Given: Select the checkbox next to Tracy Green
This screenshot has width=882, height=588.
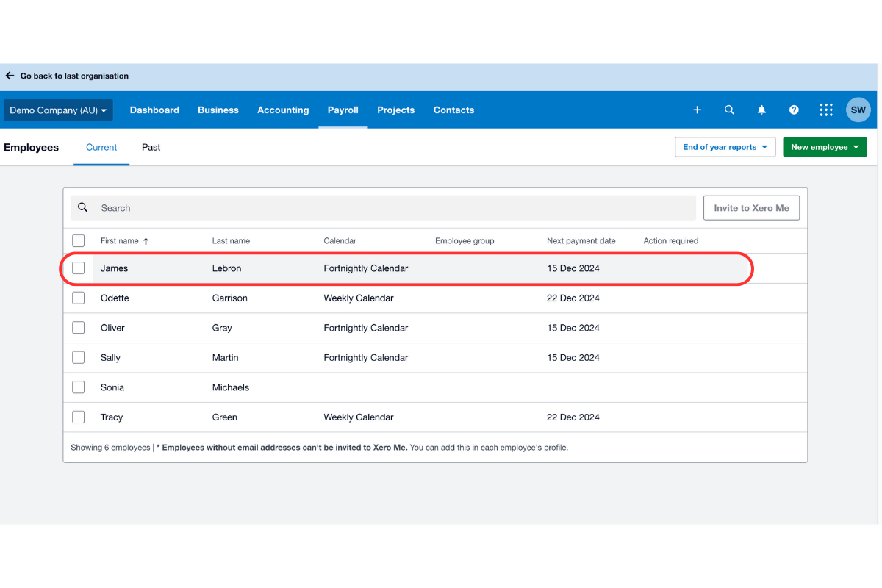Looking at the screenshot, I should (x=78, y=417).
